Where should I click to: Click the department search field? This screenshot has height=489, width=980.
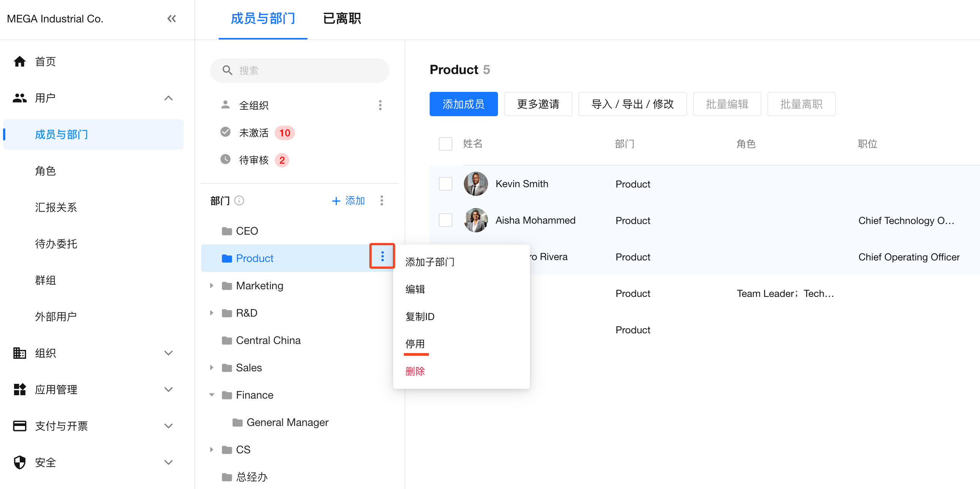[x=299, y=70]
